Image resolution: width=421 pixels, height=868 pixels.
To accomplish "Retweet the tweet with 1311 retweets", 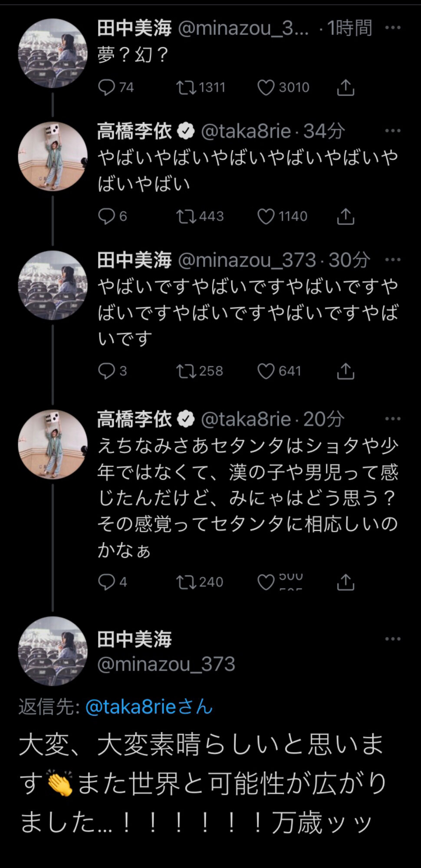I will [x=186, y=87].
